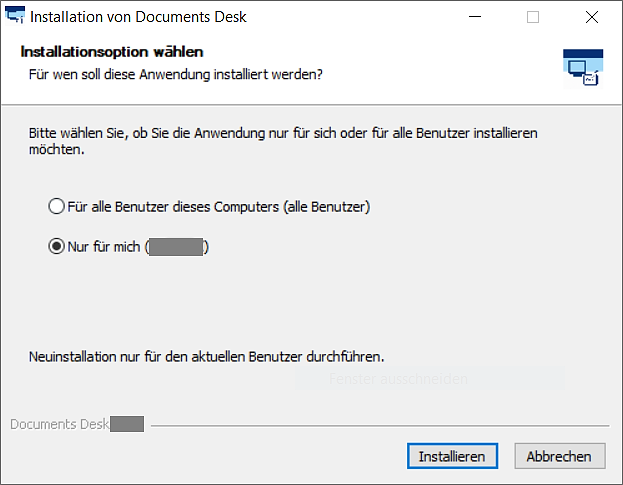Click the 'Für alle Benutzer dieses Computers' label
The image size is (623, 485).
click(219, 207)
